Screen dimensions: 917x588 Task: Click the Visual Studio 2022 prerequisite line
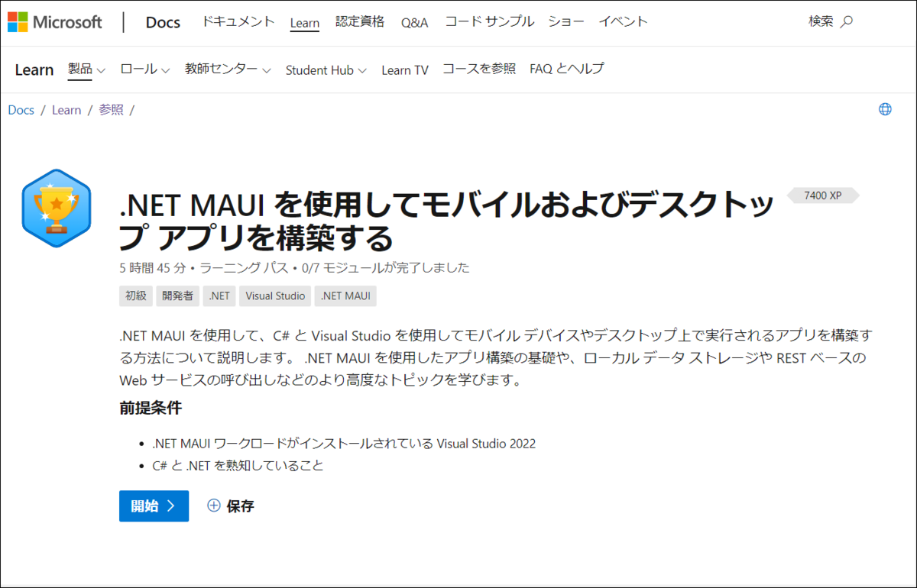pos(344,444)
